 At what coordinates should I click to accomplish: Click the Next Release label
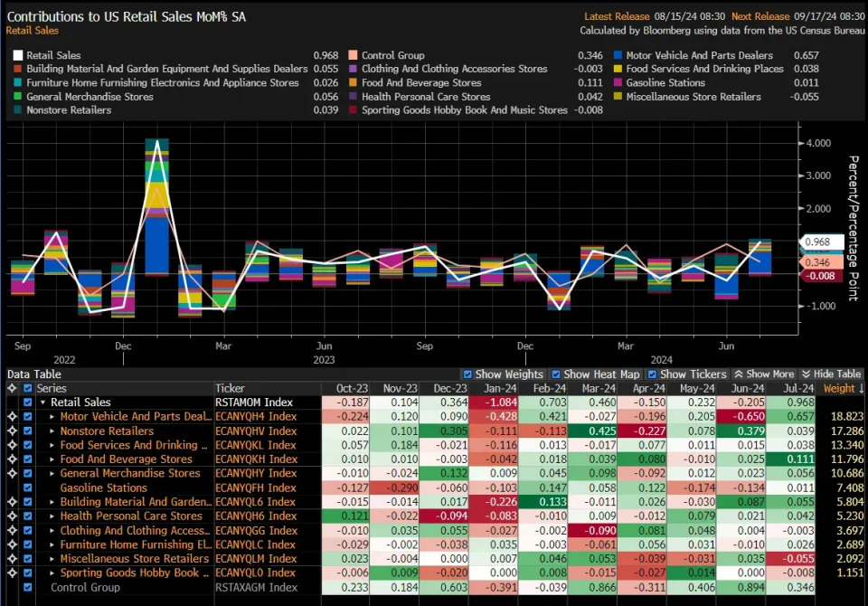(x=760, y=16)
